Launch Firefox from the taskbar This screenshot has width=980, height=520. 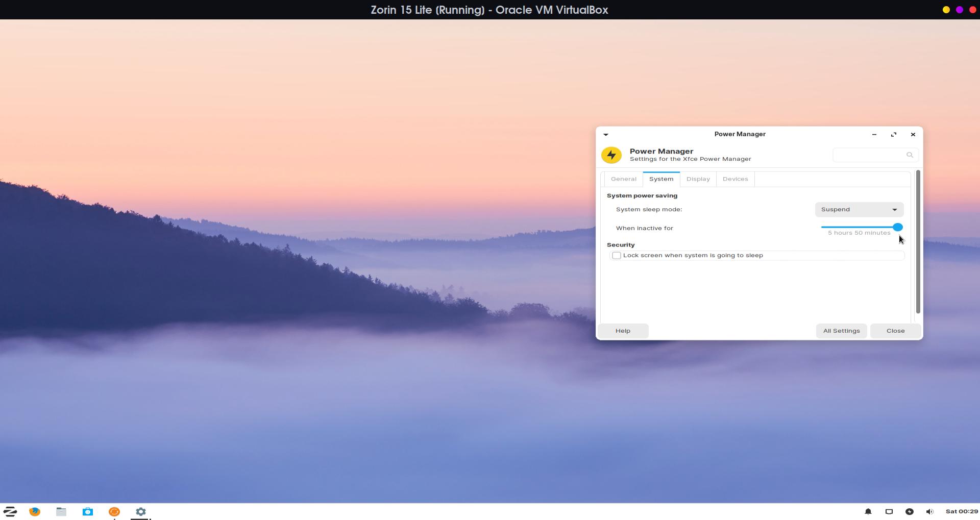tap(35, 511)
